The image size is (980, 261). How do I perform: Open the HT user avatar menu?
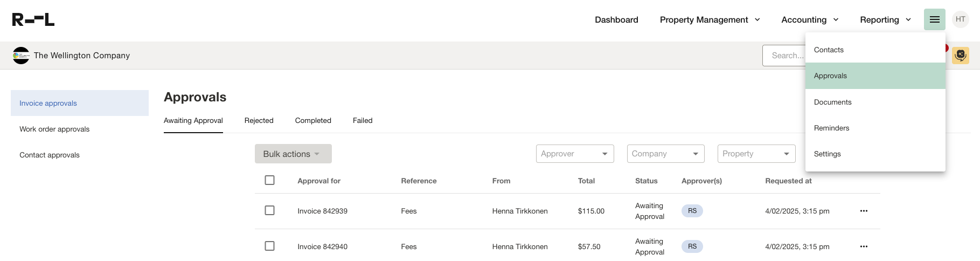[960, 19]
